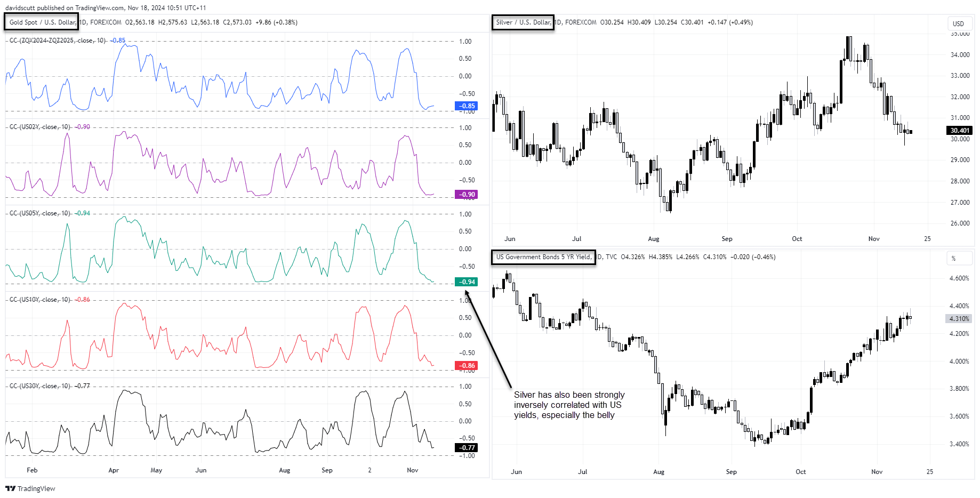980x498 pixels.
Task: Click the 30.401 last price tag on silver chart
Action: [x=959, y=131]
